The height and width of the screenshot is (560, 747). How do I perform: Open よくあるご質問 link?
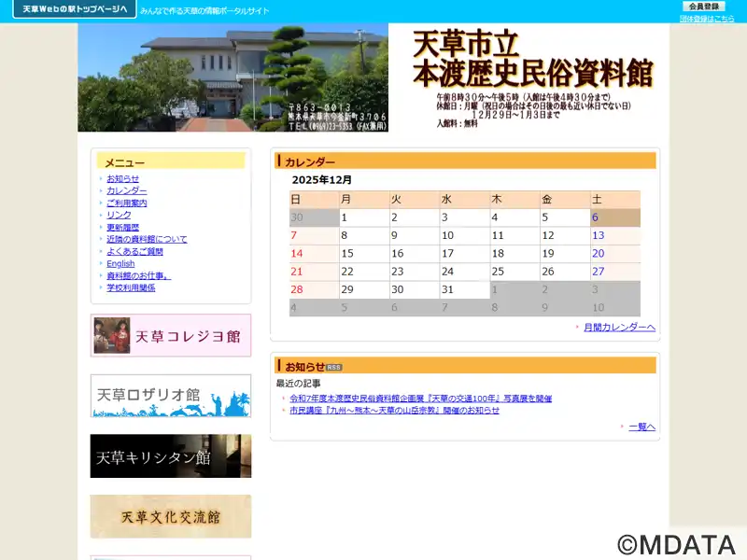click(x=134, y=252)
